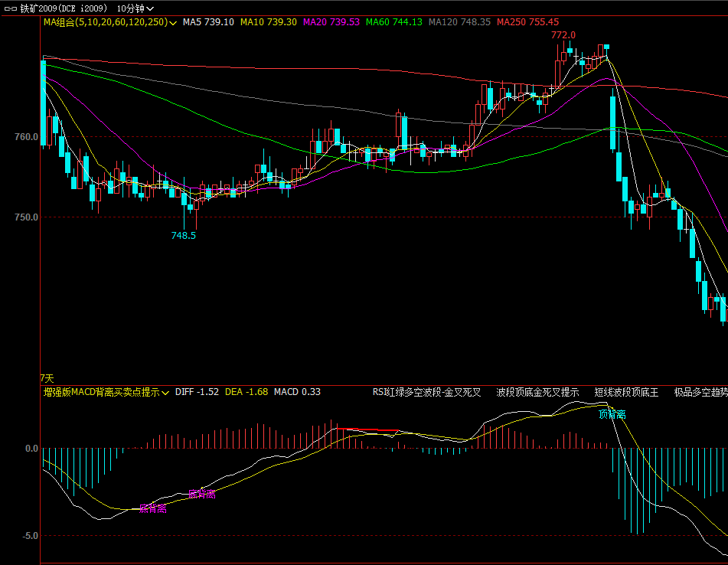Select the 铁矿2009(DCE i2009) contract title
The width and height of the screenshot is (728, 565).
[64, 8]
